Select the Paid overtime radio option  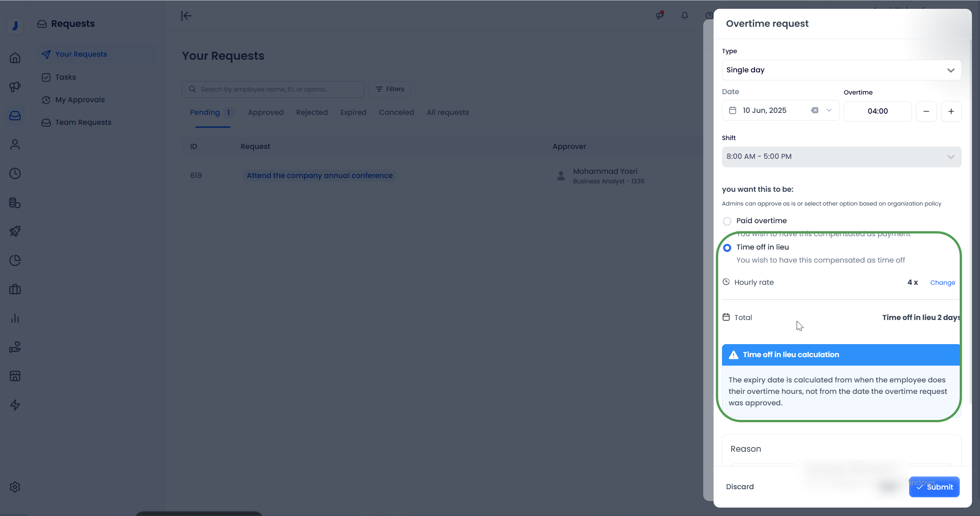pos(727,221)
